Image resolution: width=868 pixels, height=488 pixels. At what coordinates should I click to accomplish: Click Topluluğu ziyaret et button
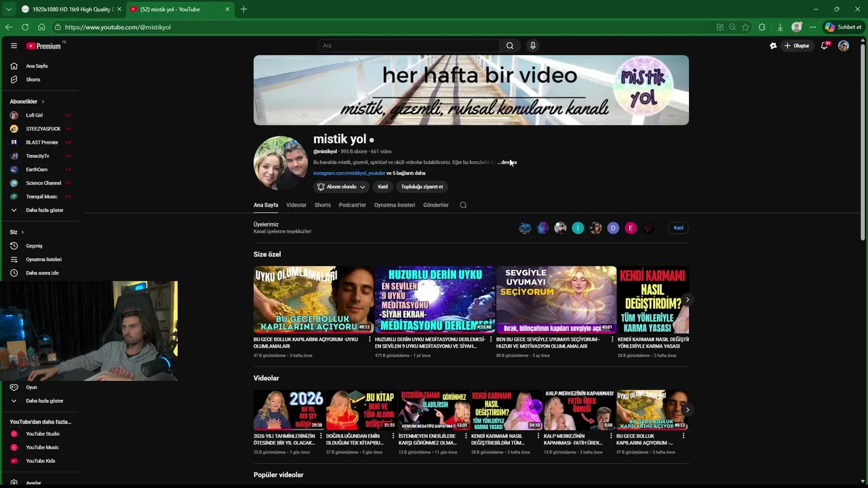pos(422,186)
